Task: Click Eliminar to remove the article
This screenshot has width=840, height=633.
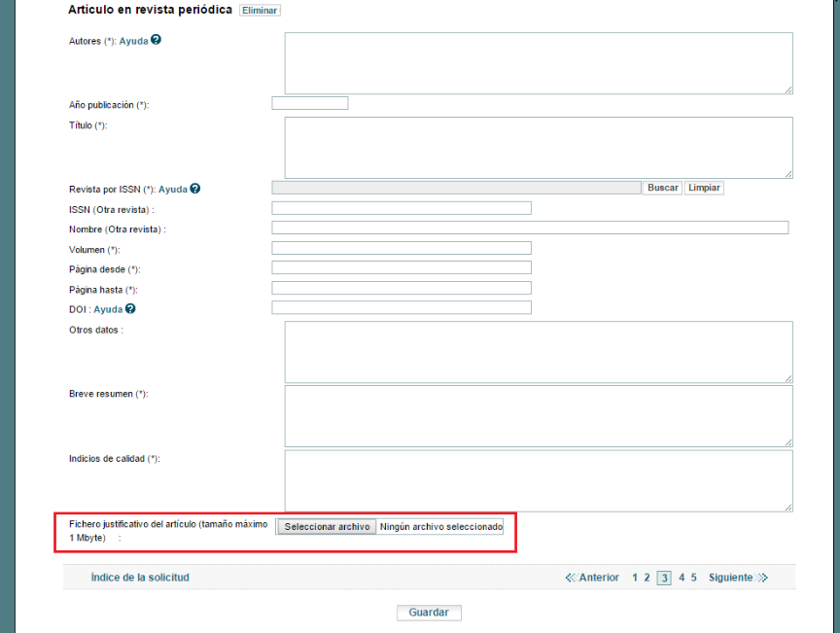Action: 260,10
